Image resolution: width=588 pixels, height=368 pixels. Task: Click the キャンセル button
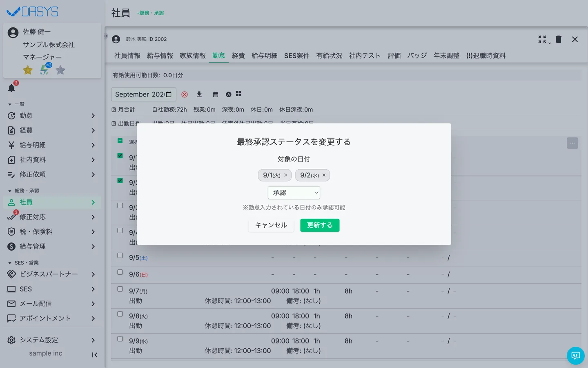click(271, 225)
